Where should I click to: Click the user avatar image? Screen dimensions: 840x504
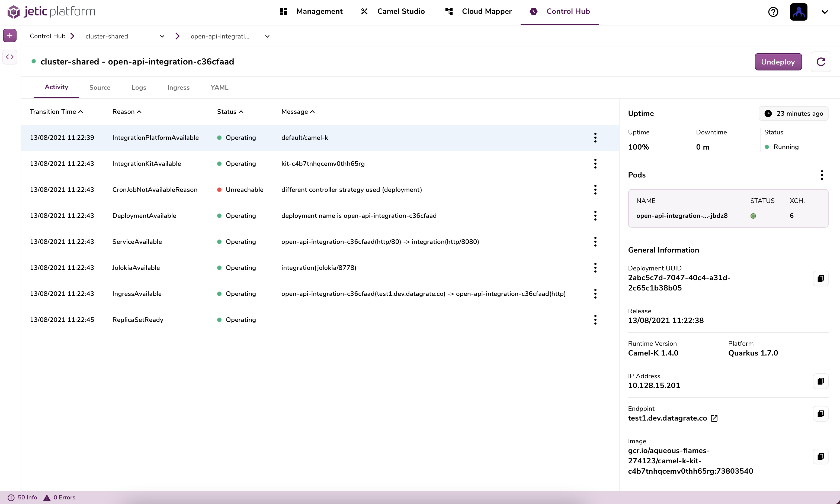click(x=799, y=12)
